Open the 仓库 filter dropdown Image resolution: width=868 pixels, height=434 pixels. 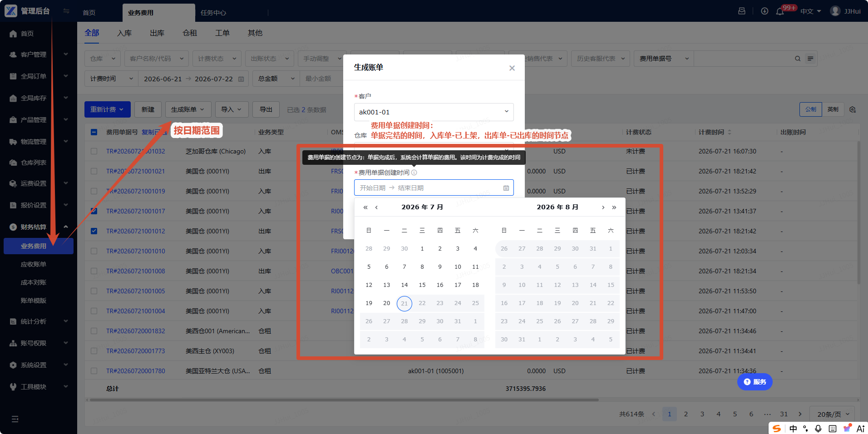point(103,59)
